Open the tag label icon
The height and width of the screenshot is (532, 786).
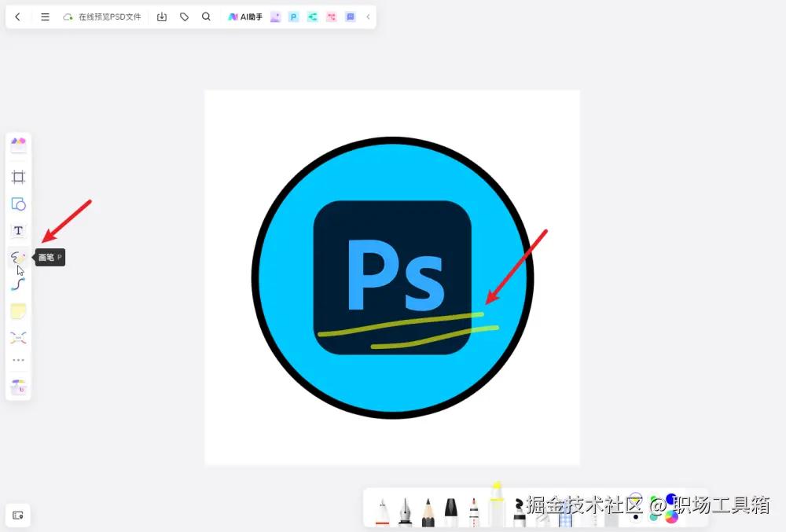(x=184, y=17)
